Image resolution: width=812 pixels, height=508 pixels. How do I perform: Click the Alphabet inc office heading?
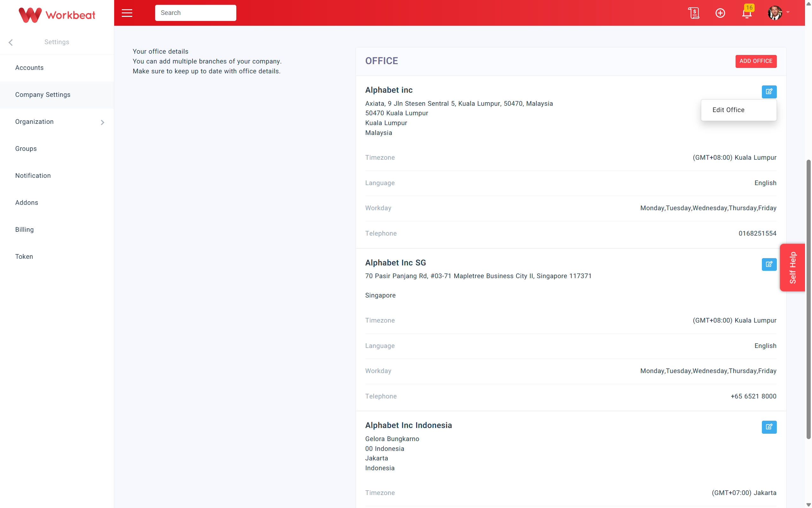(x=389, y=90)
